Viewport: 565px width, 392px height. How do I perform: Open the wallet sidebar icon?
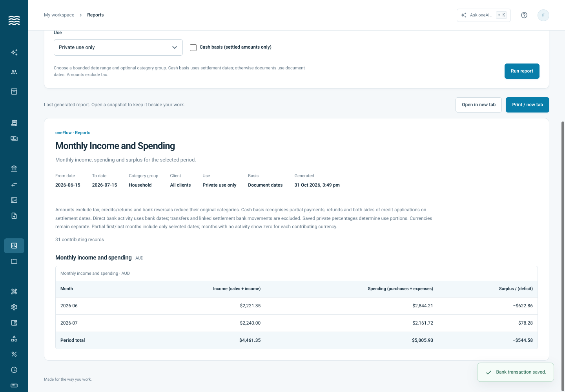(14, 323)
